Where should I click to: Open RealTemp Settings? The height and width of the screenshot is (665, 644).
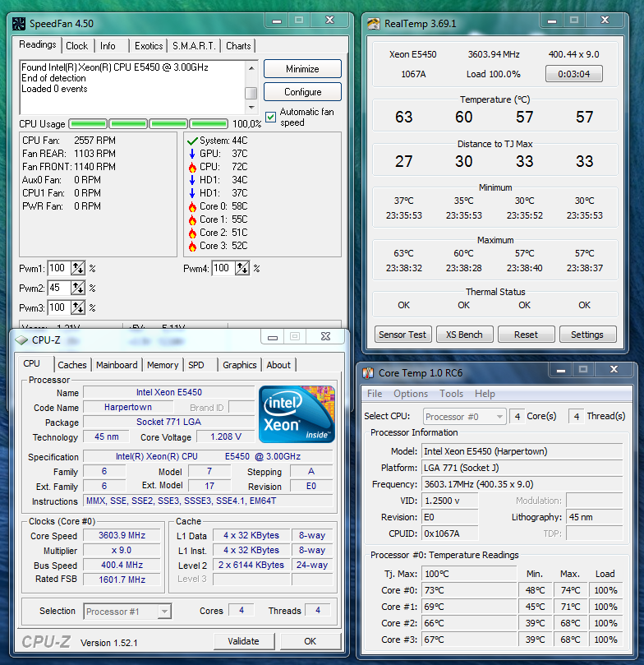[587, 335]
